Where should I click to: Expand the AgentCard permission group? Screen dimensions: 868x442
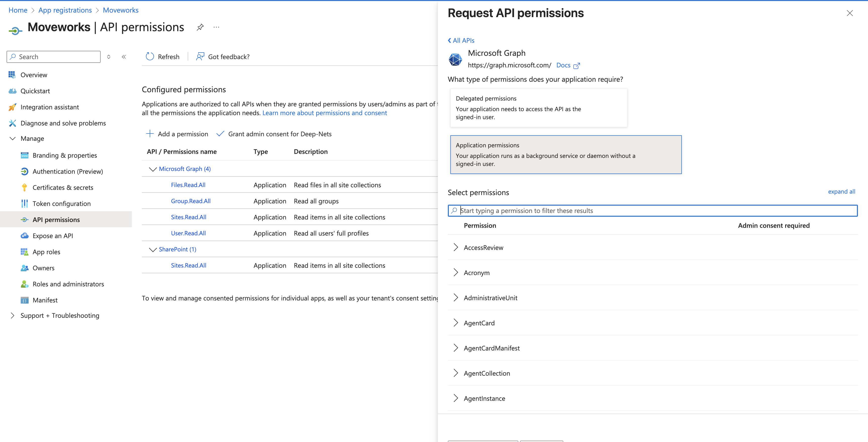pos(456,323)
